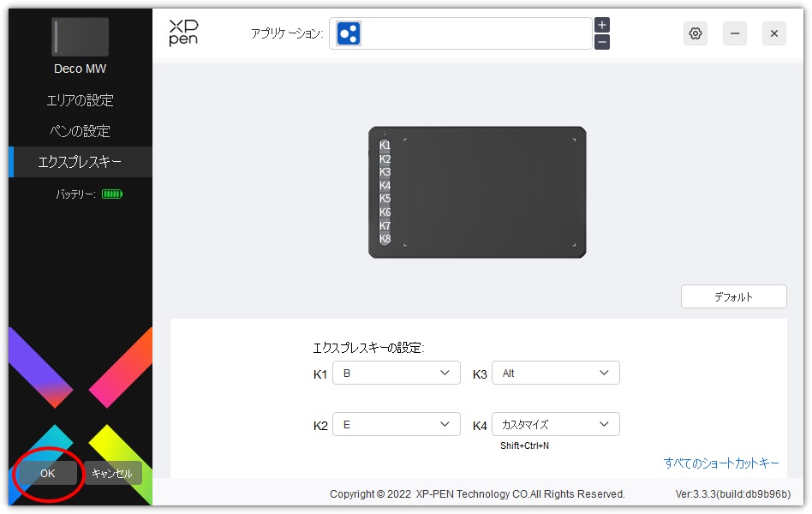Select the K1 key on tablet diagram
This screenshot has height=514, width=812.
point(385,146)
